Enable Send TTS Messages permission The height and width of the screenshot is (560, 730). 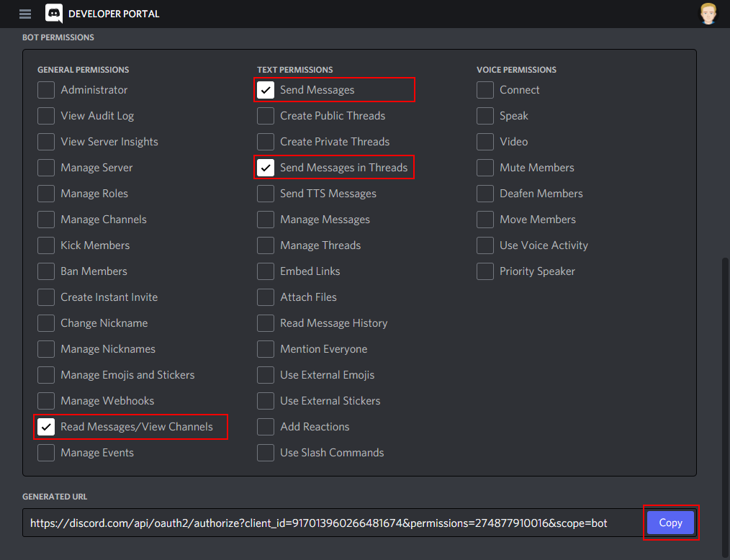[x=266, y=194]
